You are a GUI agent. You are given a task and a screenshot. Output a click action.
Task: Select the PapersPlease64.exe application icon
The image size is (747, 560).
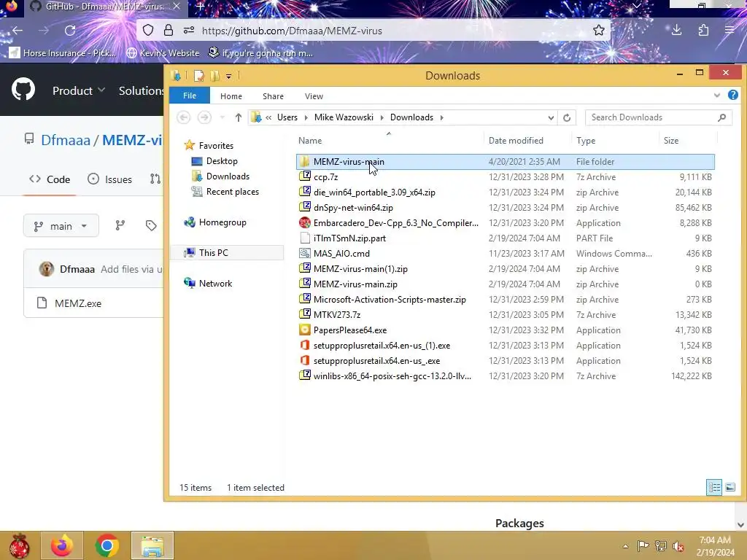pyautogui.click(x=305, y=330)
